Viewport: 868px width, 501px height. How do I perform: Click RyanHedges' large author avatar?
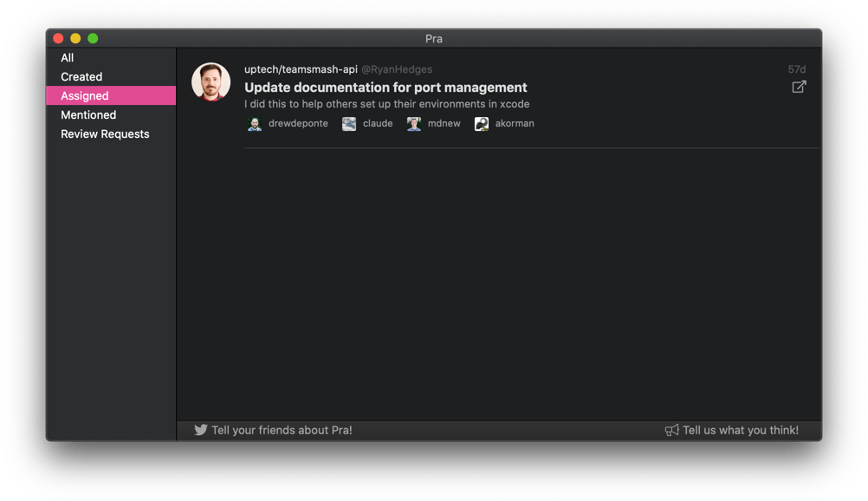(211, 82)
